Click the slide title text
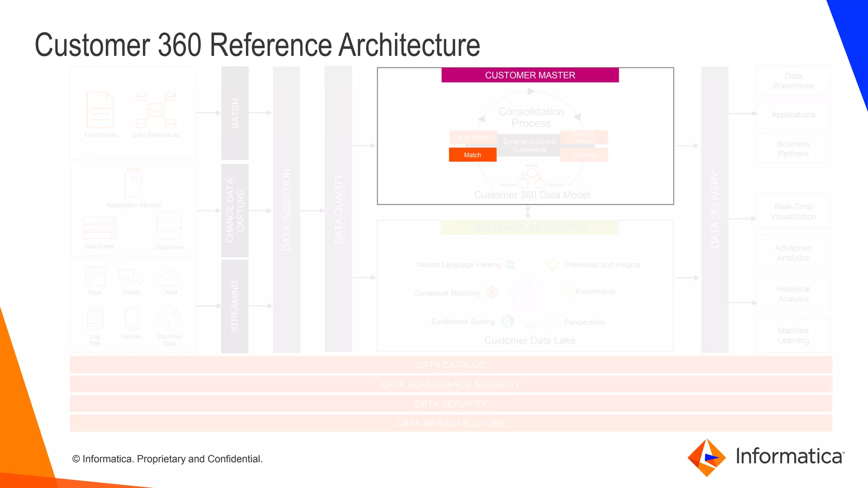 point(257,45)
